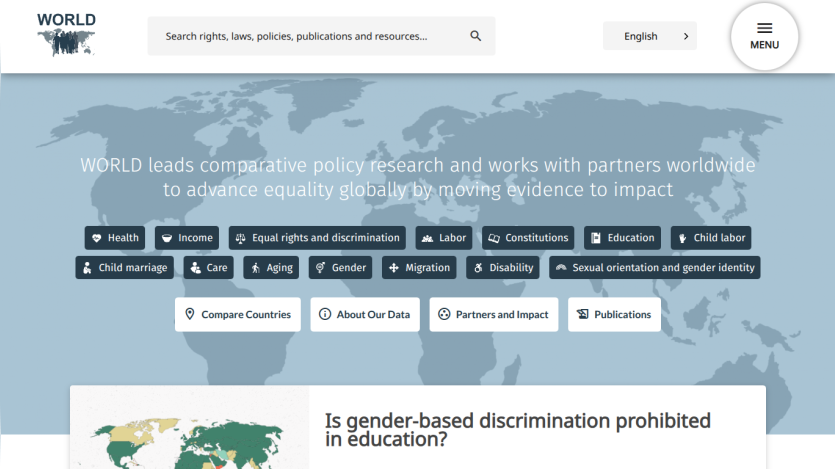The width and height of the screenshot is (835, 469).
Task: Click the workers icon on Labor
Action: [428, 238]
